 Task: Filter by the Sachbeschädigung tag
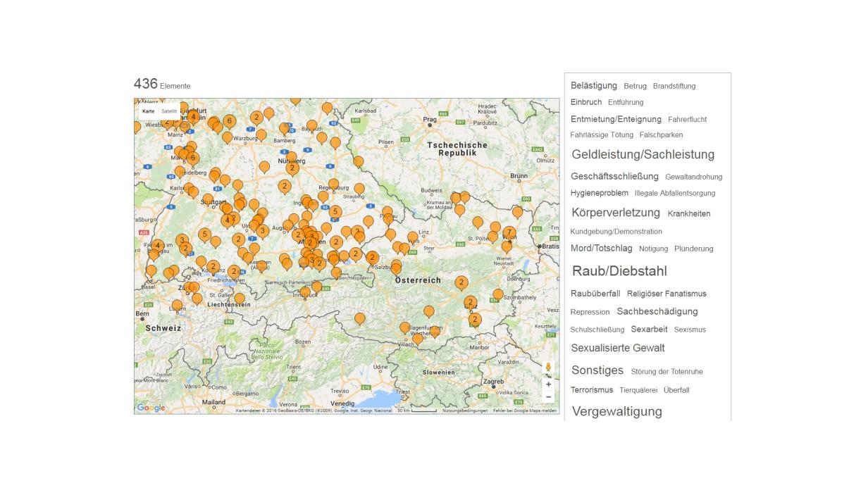pyautogui.click(x=657, y=311)
